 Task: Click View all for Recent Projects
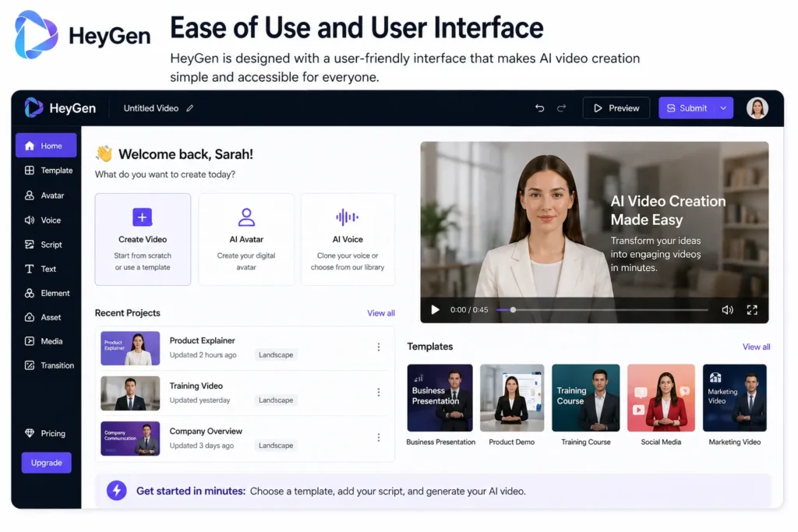[380, 313]
